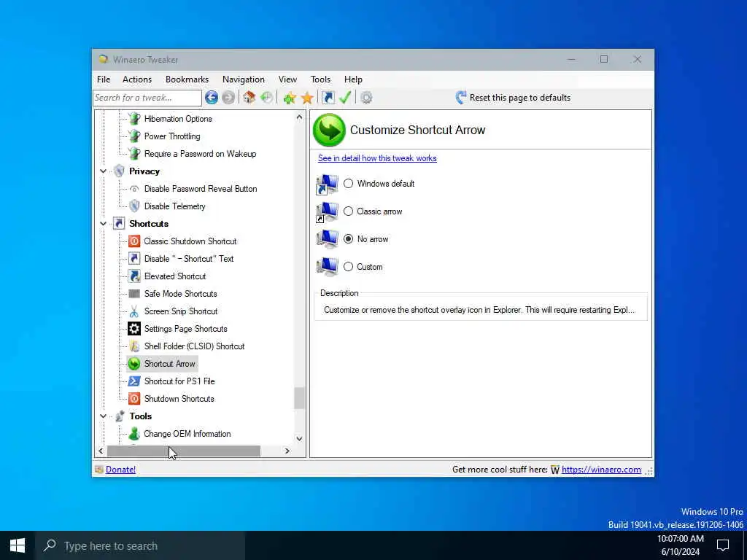Select the Windows default radio button
The height and width of the screenshot is (560, 747).
coord(348,184)
